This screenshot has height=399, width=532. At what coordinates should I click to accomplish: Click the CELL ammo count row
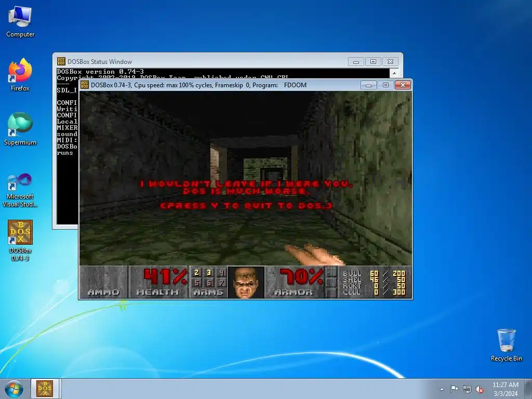pos(374,292)
